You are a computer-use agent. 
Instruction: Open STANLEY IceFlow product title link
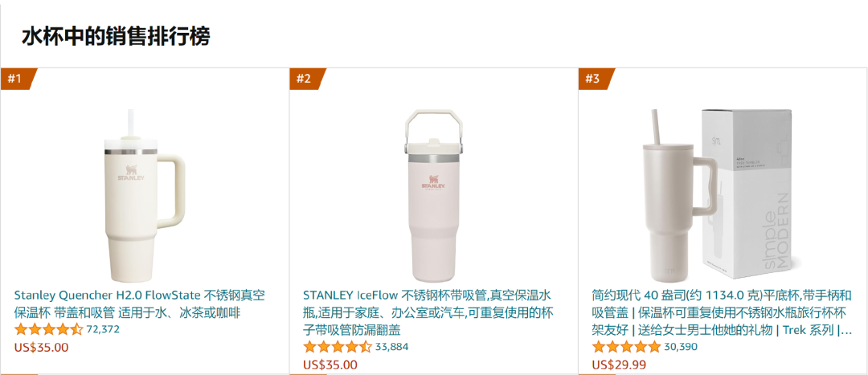pyautogui.click(x=428, y=312)
